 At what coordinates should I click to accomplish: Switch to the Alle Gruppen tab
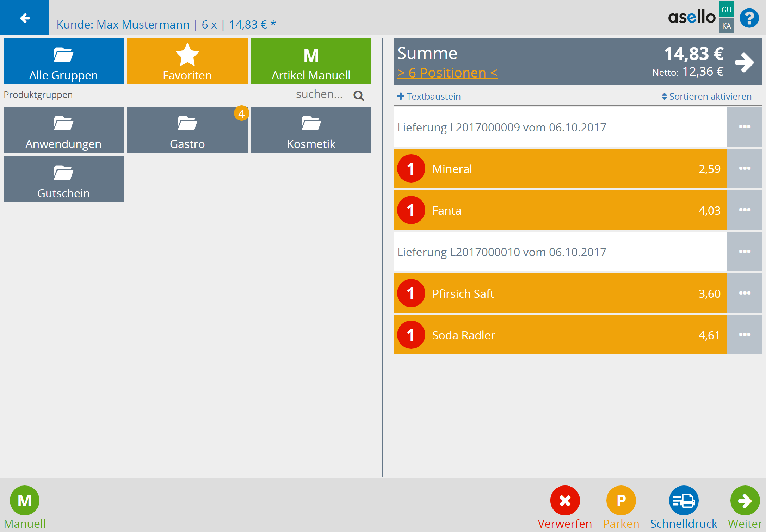pos(63,61)
